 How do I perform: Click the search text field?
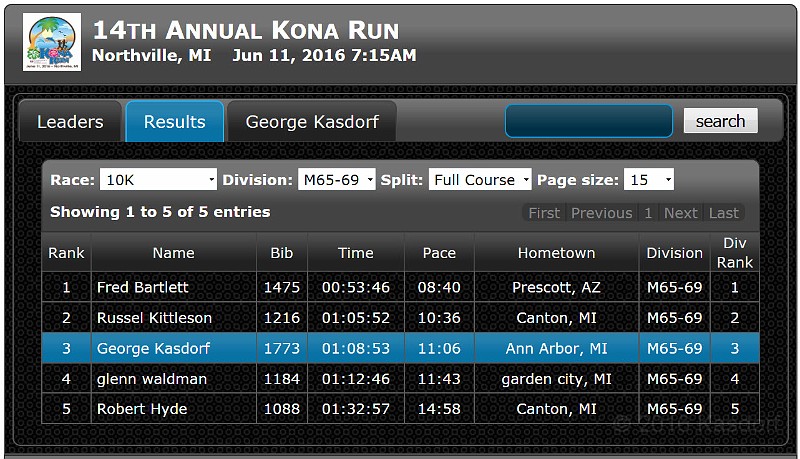click(x=589, y=121)
